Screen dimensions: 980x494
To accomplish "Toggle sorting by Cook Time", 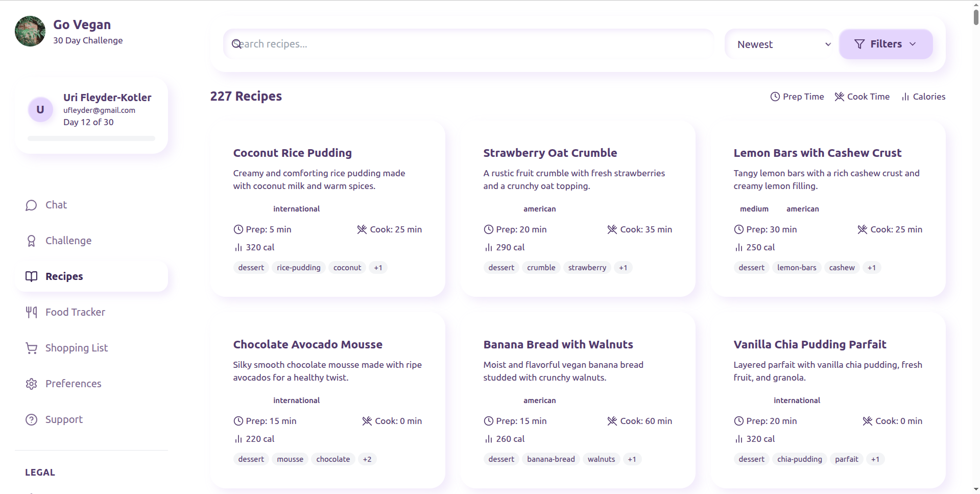I will pyautogui.click(x=862, y=97).
